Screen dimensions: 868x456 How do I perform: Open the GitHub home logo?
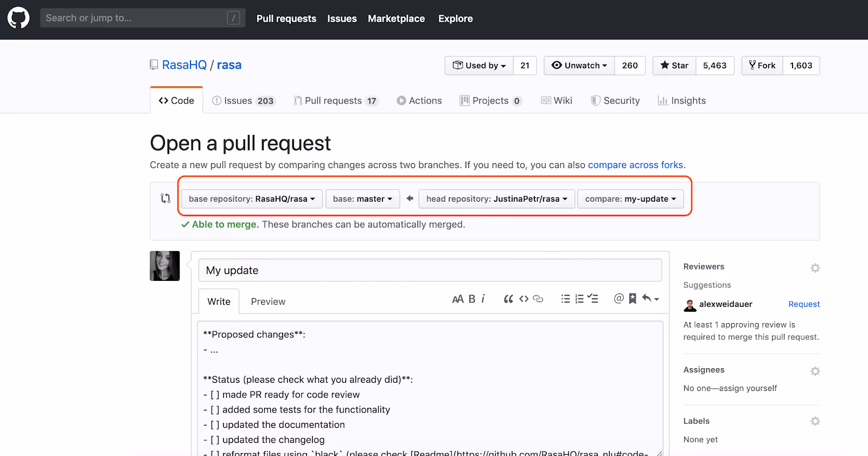(x=18, y=18)
